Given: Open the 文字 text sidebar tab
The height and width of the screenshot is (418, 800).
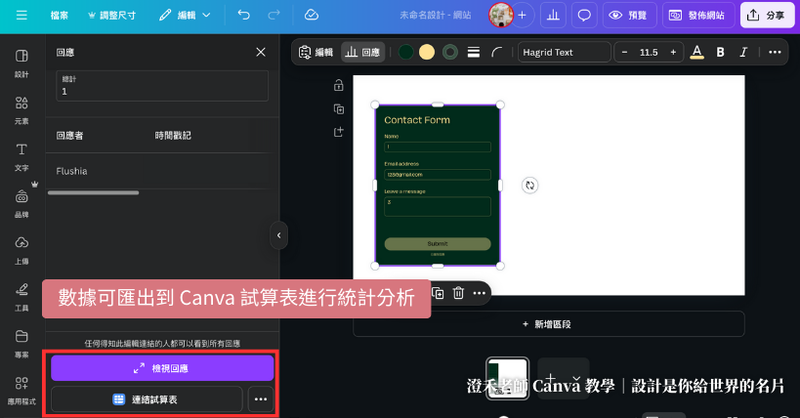Looking at the screenshot, I should (x=21, y=157).
